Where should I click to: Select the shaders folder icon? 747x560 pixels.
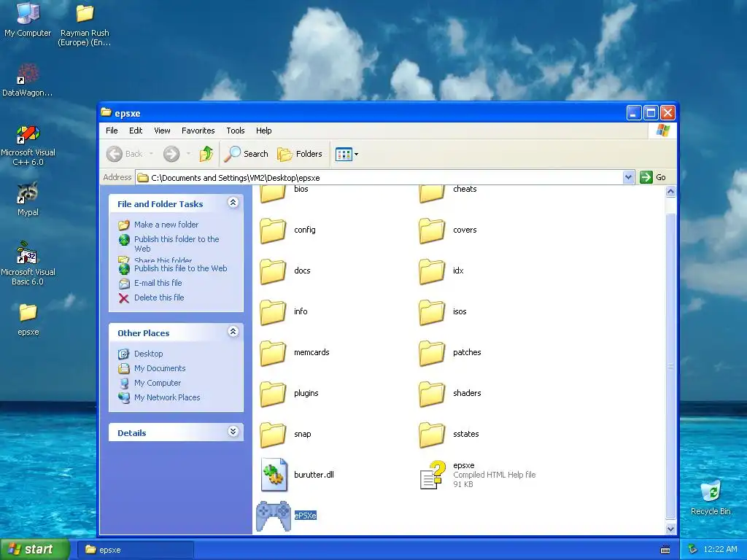[432, 394]
